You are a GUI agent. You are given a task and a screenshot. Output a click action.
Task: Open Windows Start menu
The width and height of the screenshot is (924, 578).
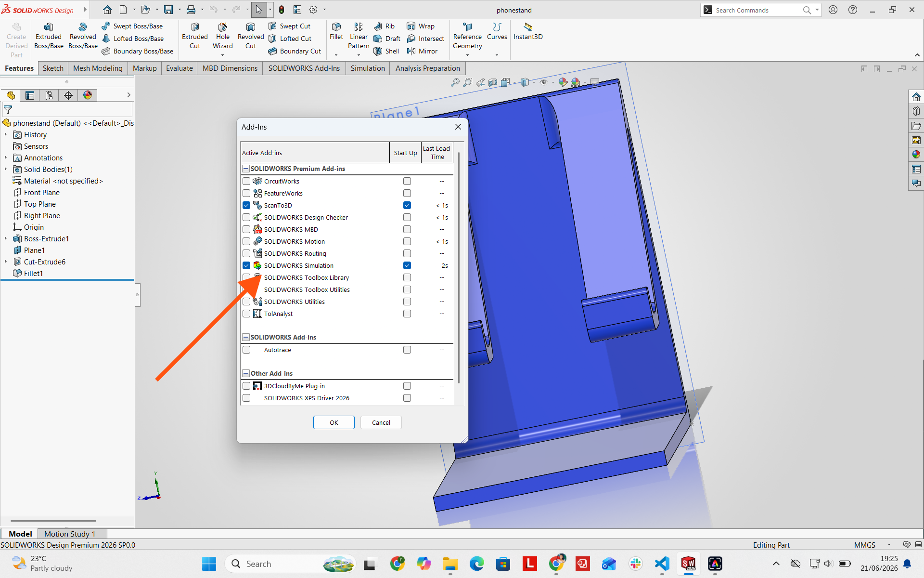coord(209,564)
